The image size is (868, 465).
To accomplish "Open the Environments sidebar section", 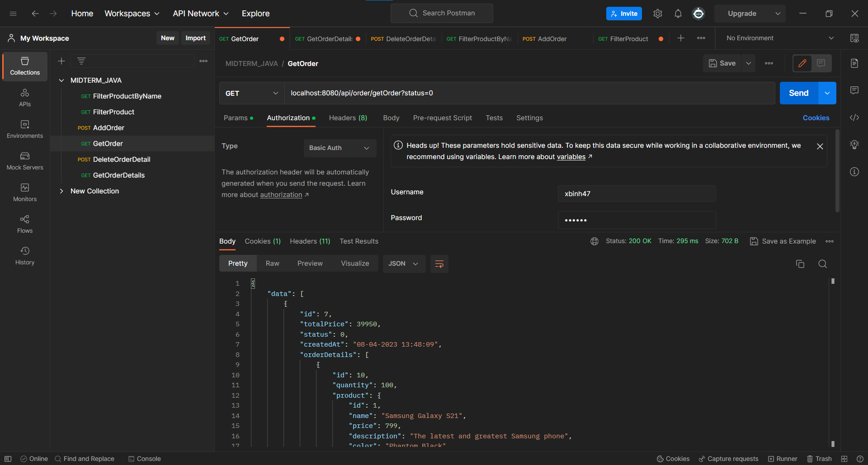I will (x=25, y=130).
